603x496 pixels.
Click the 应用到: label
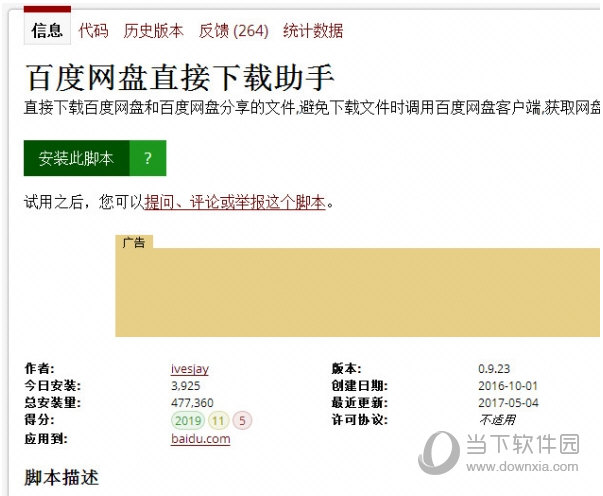coord(46,438)
